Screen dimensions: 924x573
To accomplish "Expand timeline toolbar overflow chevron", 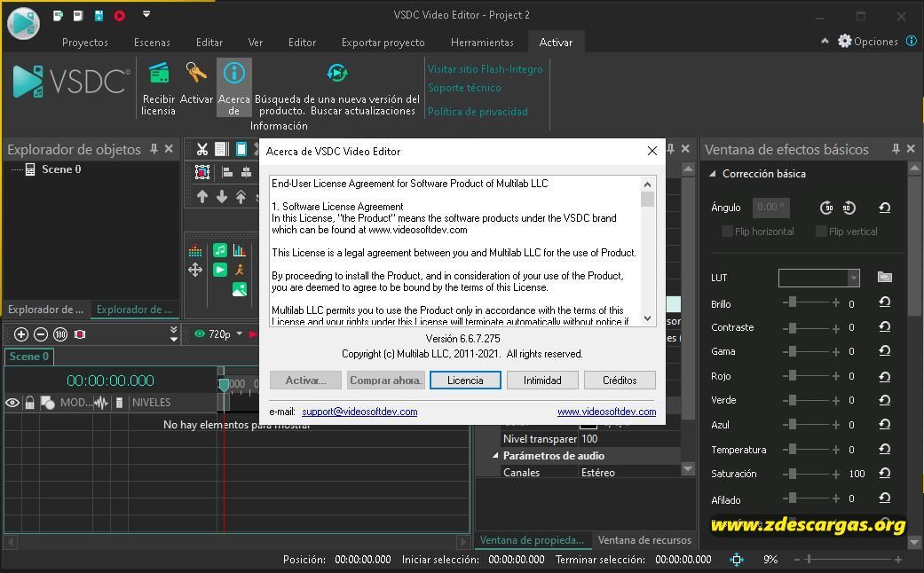I will tap(174, 334).
